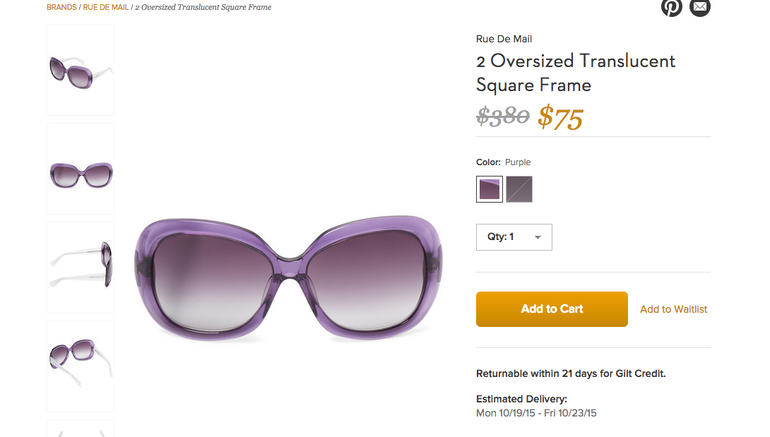Click the email share icon
The height and width of the screenshot is (437, 770).
pyautogui.click(x=700, y=6)
